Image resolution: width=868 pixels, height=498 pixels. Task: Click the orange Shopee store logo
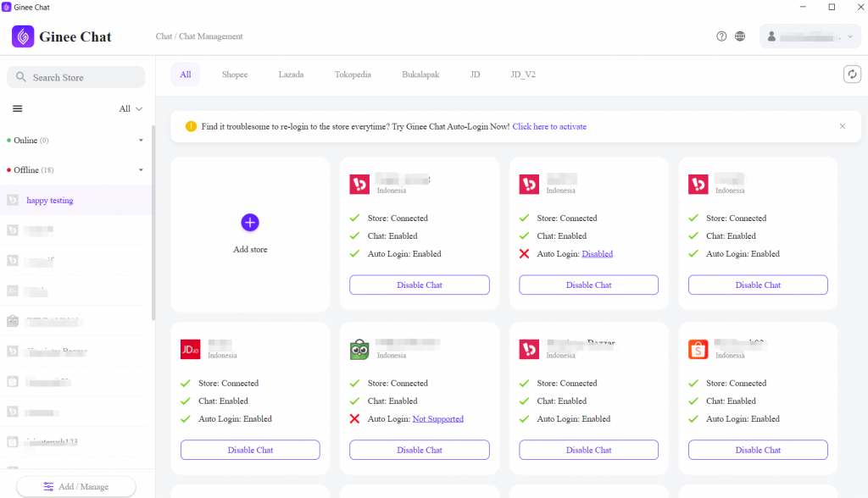tap(698, 349)
